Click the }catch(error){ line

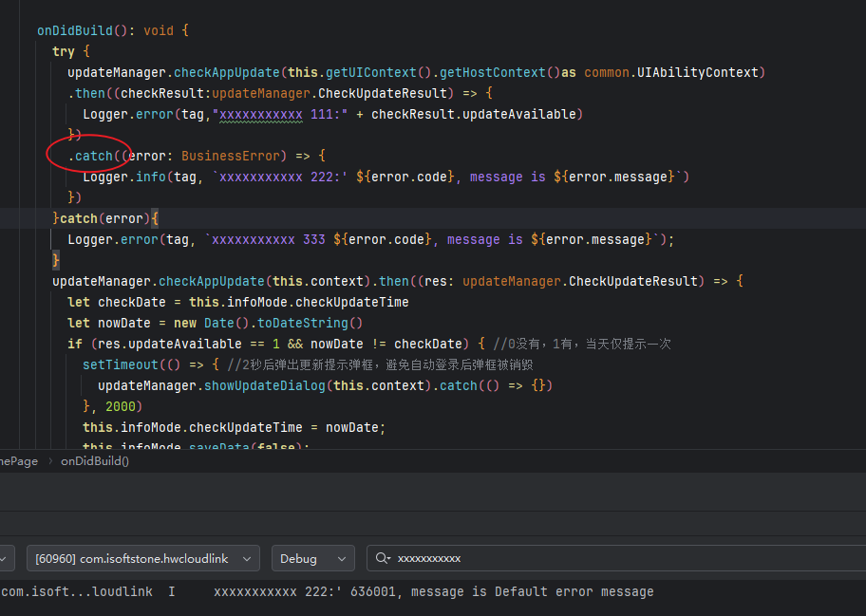[105, 218]
